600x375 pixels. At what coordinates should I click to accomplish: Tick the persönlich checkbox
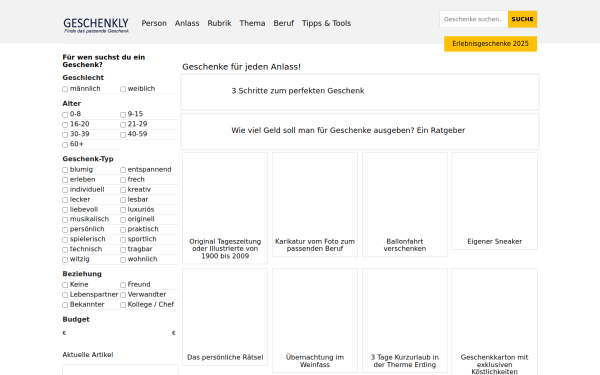click(65, 230)
